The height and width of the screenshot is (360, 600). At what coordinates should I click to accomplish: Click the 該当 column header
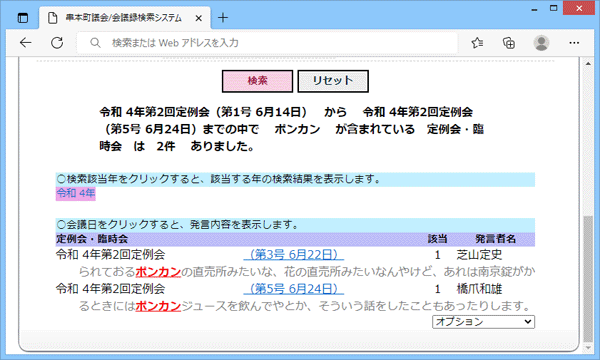(437, 239)
